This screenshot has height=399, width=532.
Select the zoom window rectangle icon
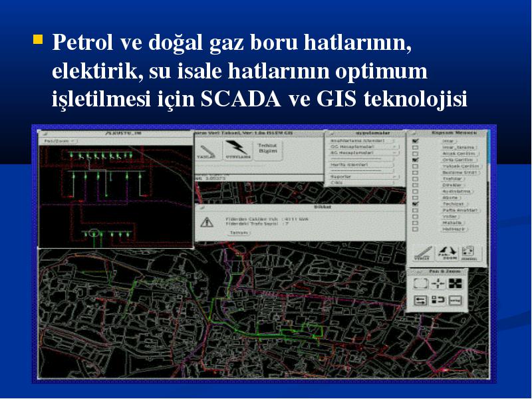click(420, 283)
